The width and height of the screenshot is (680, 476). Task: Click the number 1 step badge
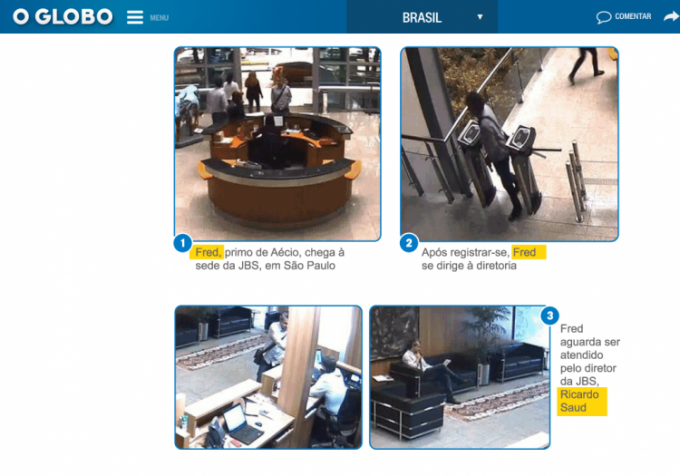pyautogui.click(x=183, y=243)
